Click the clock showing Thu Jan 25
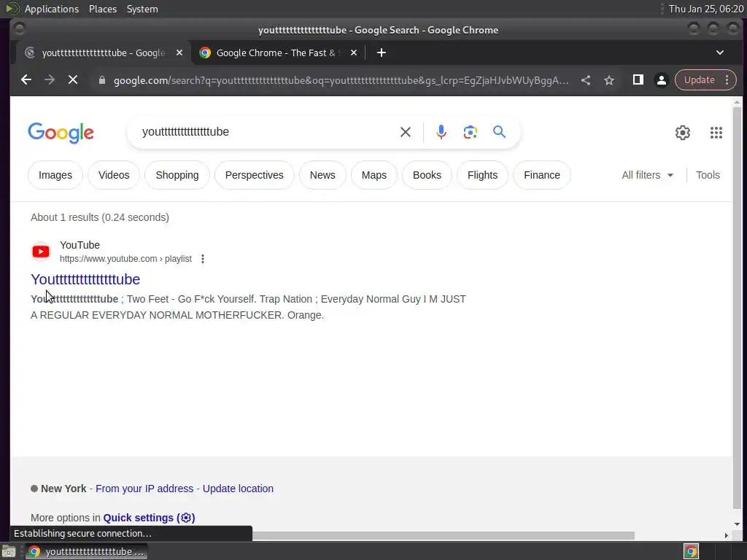The width and height of the screenshot is (747, 560). click(706, 9)
